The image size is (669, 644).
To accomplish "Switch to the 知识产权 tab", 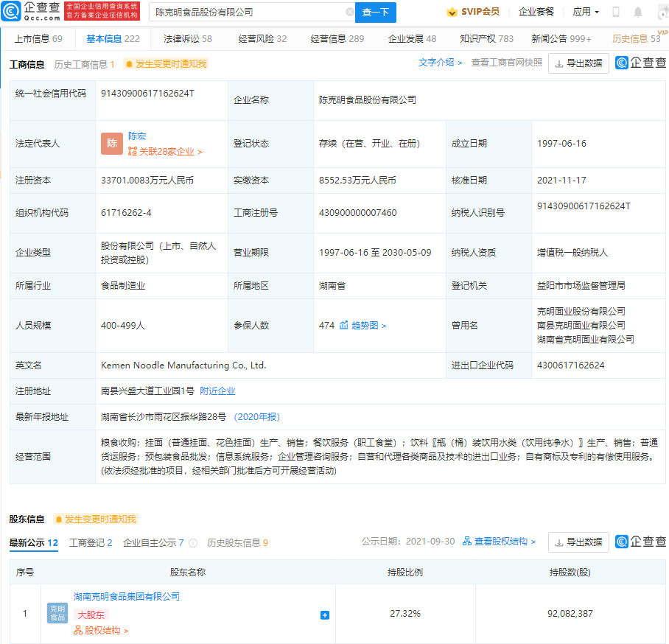I will [486, 39].
